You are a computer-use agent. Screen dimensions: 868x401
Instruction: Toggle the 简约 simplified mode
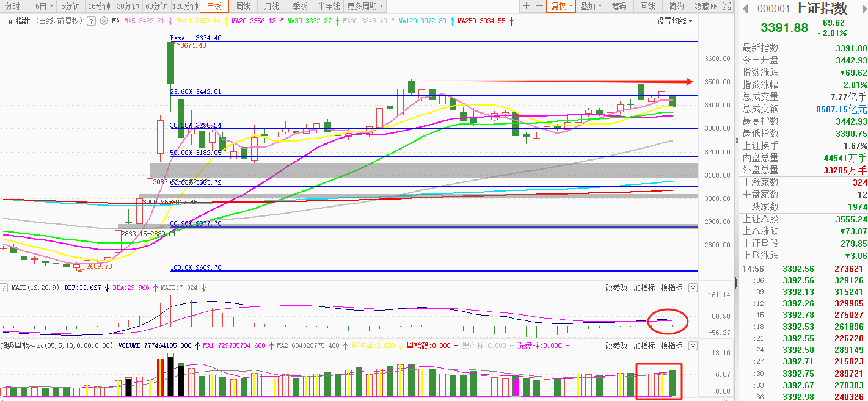click(x=676, y=7)
